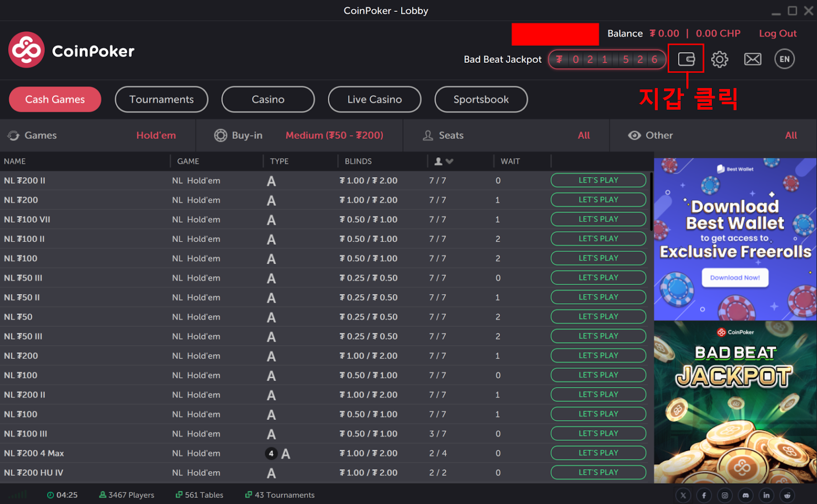Click the 43 Tournaments status text
This screenshot has width=817, height=504.
click(x=285, y=495)
